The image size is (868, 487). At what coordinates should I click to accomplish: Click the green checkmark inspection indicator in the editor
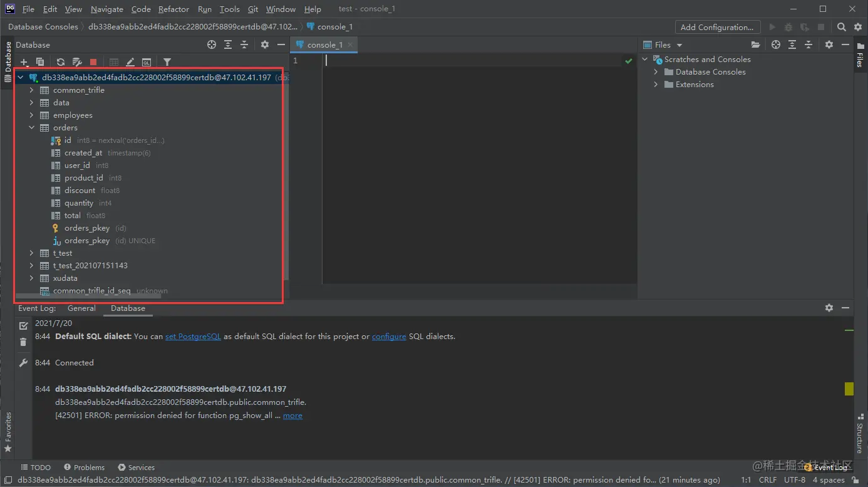[628, 61]
